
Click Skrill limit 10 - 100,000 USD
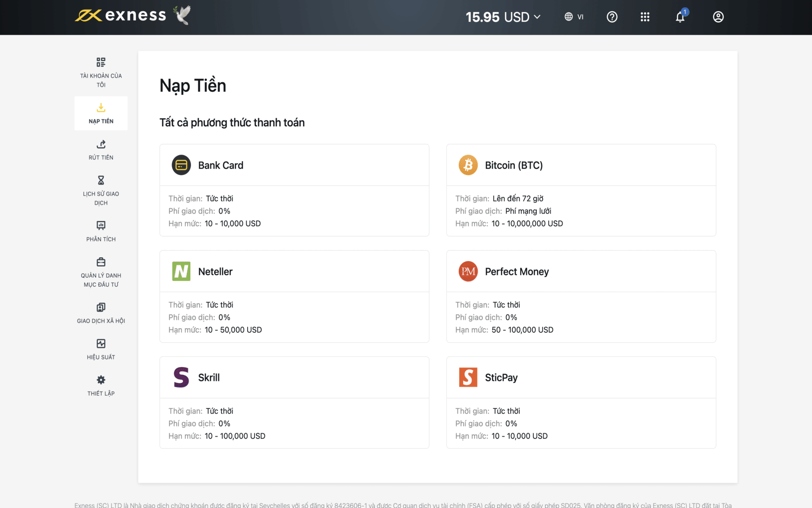click(235, 436)
